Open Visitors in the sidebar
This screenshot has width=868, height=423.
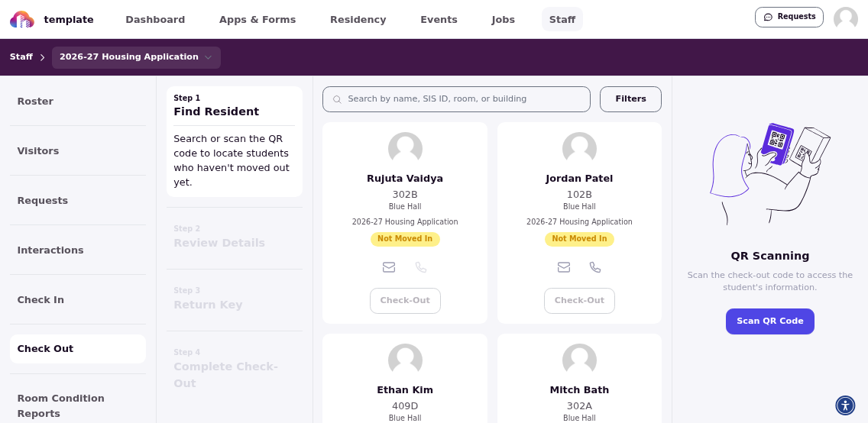(x=78, y=151)
